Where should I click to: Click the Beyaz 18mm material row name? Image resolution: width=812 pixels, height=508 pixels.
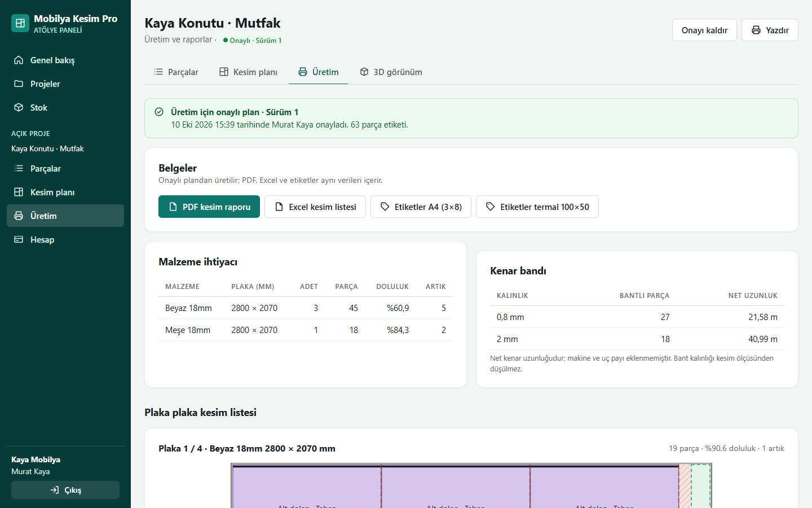[x=188, y=308]
